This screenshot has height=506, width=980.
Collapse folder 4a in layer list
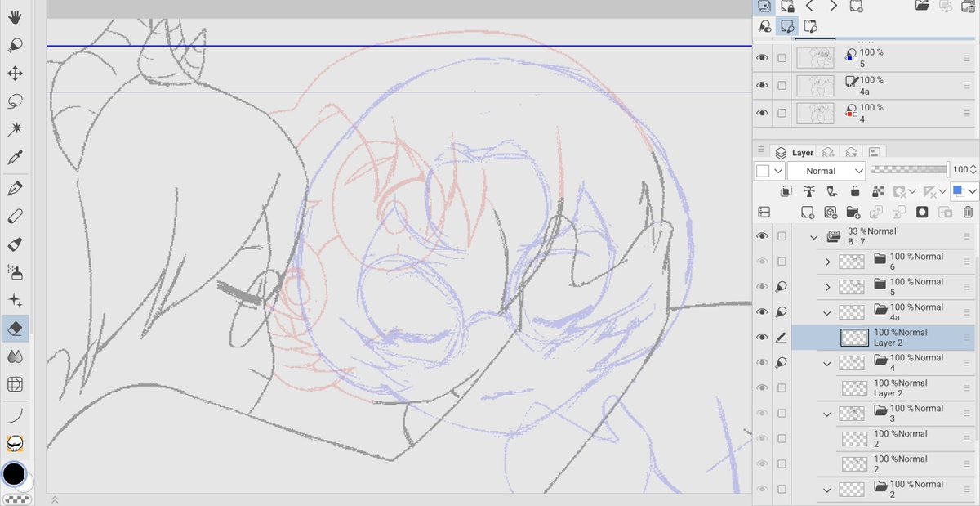point(827,313)
